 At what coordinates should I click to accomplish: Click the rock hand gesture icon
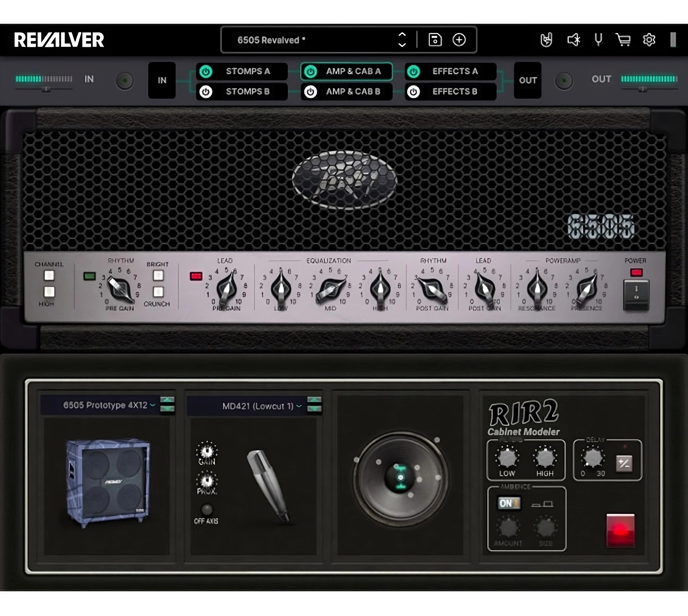546,40
